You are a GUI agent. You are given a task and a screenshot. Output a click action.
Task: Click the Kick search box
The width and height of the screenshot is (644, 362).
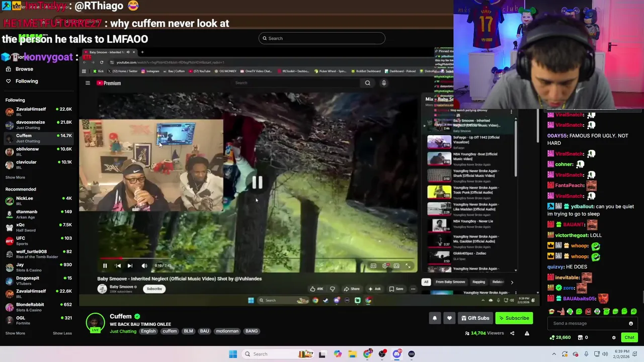[322, 38]
